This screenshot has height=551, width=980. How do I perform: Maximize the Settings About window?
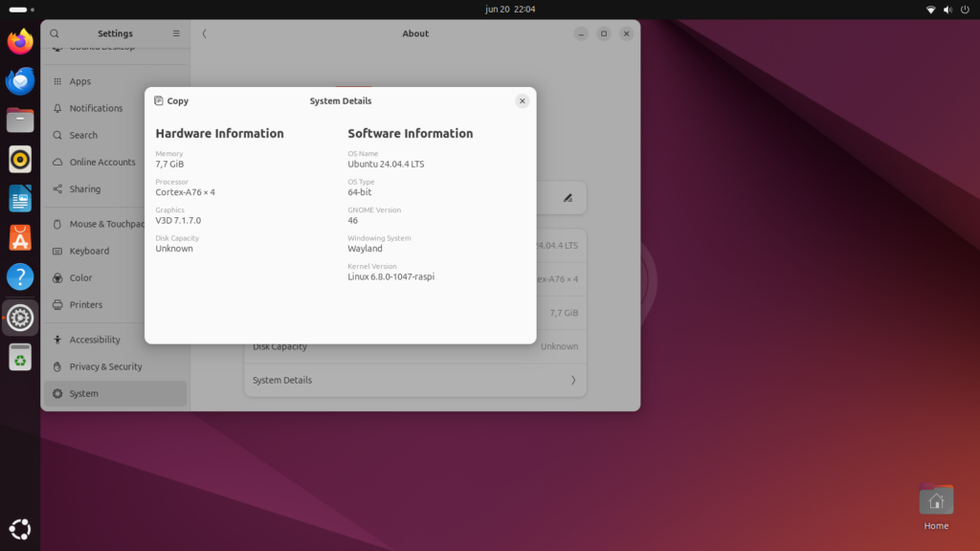click(604, 33)
